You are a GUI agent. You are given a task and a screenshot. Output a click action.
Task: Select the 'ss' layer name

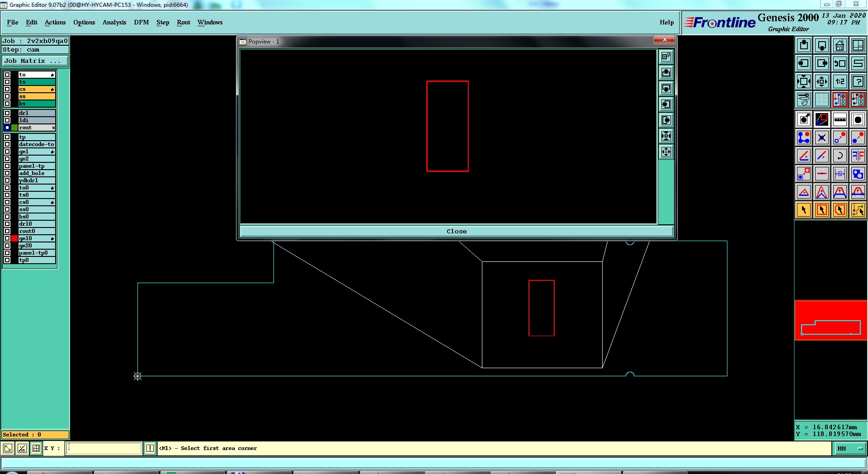coord(37,96)
